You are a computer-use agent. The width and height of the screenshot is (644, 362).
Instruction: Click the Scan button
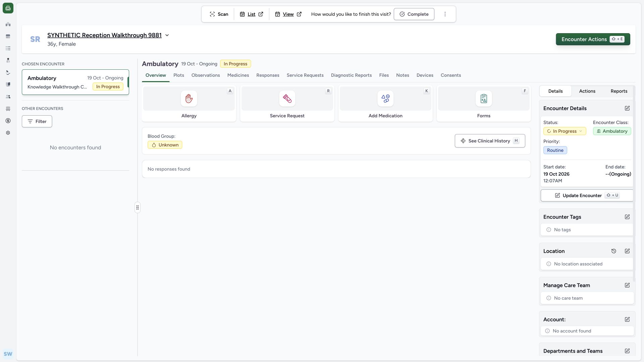(219, 14)
